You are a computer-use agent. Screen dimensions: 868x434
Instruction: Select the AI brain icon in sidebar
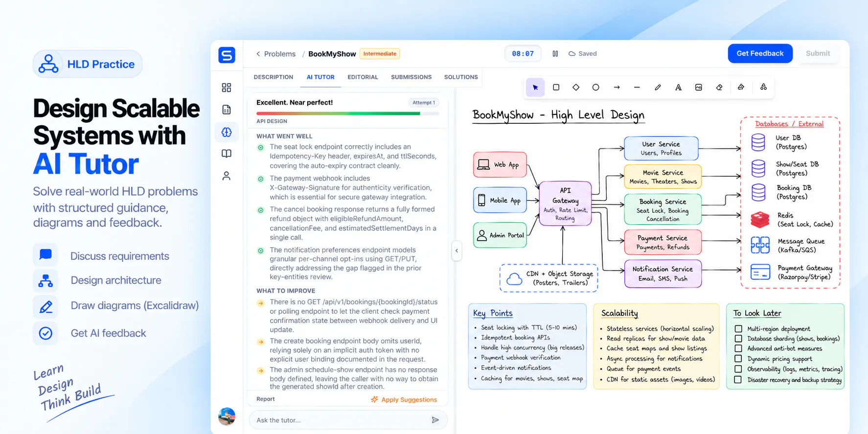coord(227,132)
